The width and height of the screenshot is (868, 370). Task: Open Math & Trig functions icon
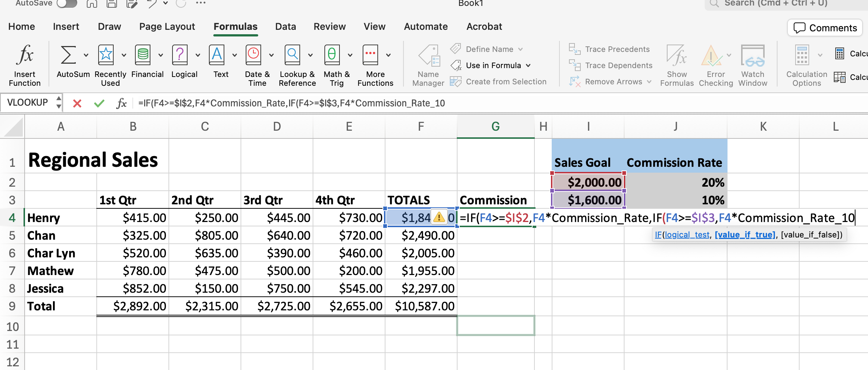coord(332,55)
